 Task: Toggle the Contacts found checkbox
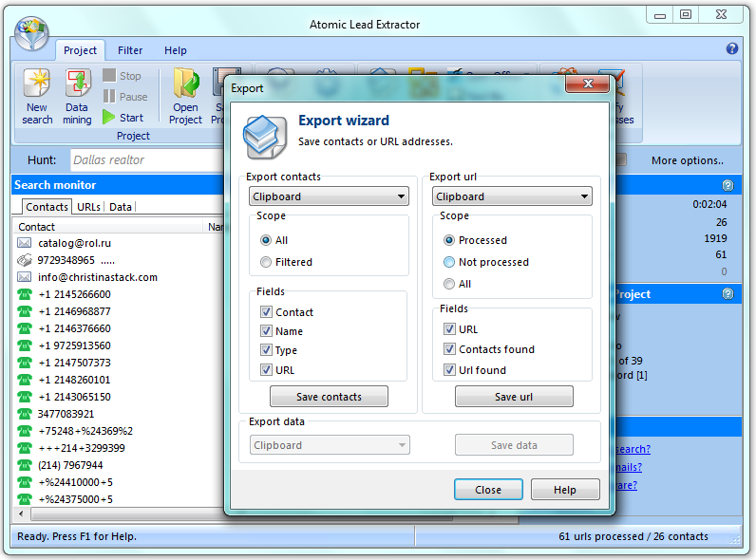tap(449, 349)
